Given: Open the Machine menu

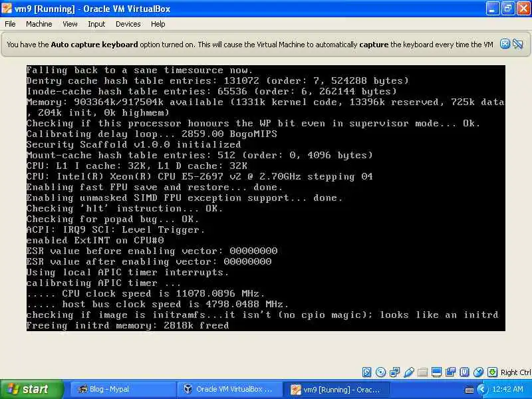Looking at the screenshot, I should [39, 24].
